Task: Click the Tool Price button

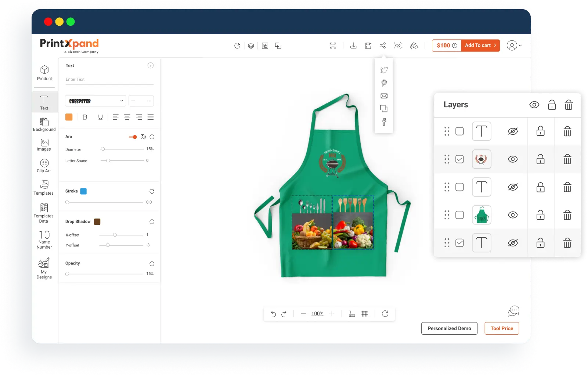Action: coord(502,328)
